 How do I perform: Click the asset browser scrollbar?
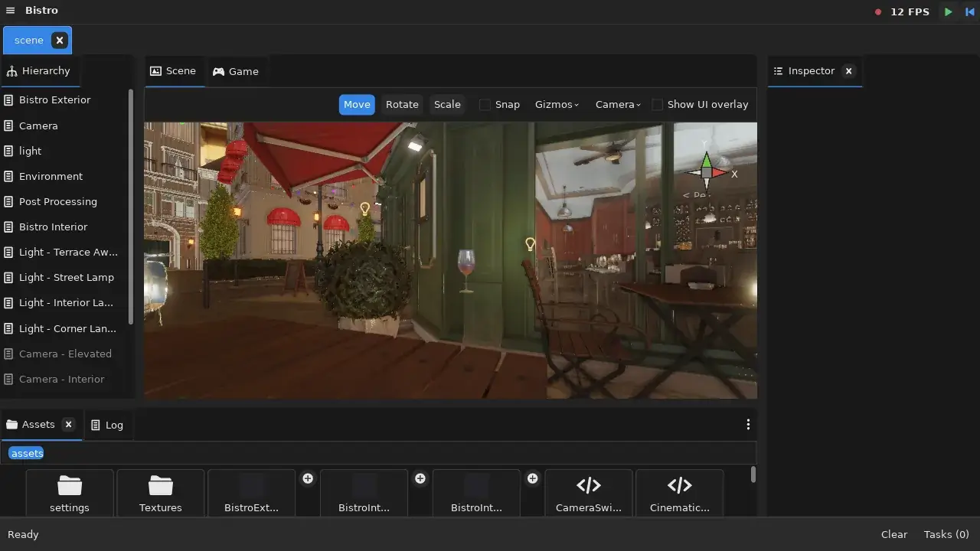pos(753,474)
